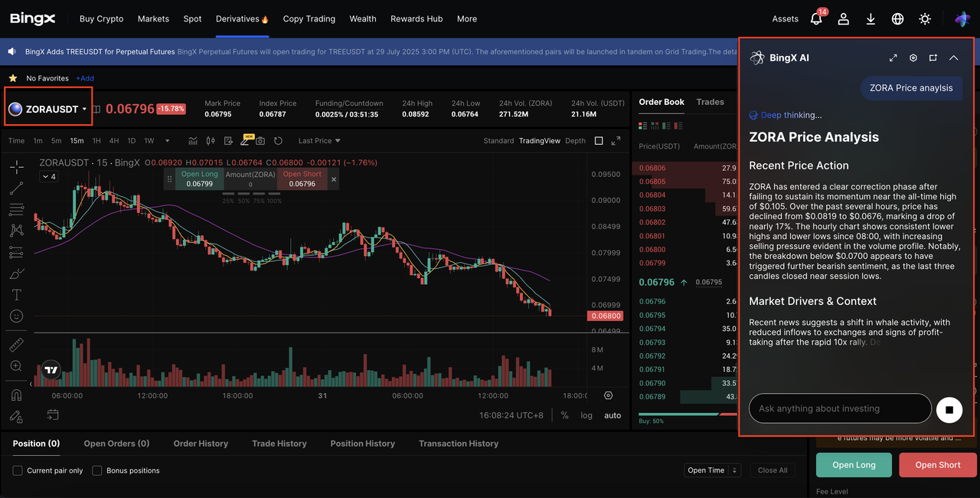Select the brush drawing tool
Viewport: 980px width, 498px height.
pyautogui.click(x=15, y=273)
